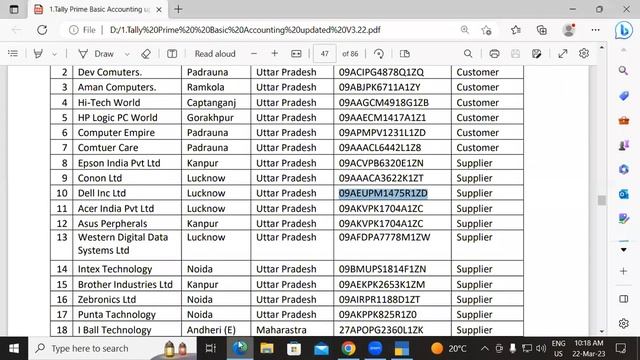Viewport: 640px width, 360px height.
Task: Click the save as icon
Action: [x=536, y=53]
